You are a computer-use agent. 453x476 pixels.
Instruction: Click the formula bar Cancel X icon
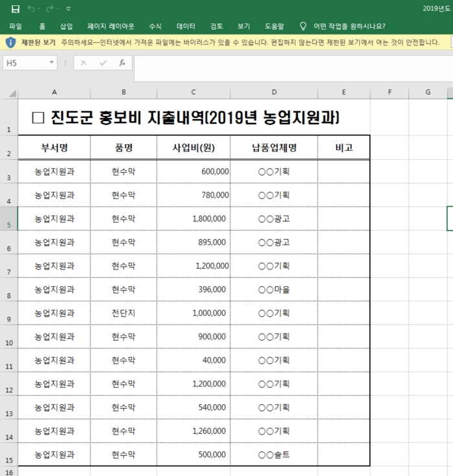pos(83,63)
